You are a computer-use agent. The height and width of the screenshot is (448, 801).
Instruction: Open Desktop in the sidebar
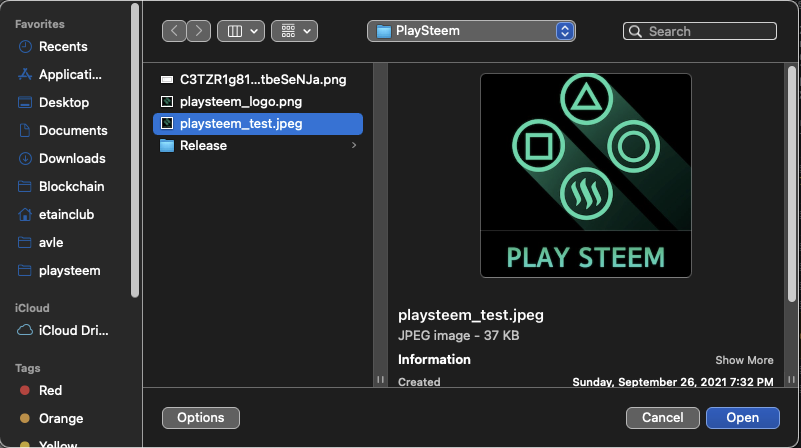(x=64, y=103)
